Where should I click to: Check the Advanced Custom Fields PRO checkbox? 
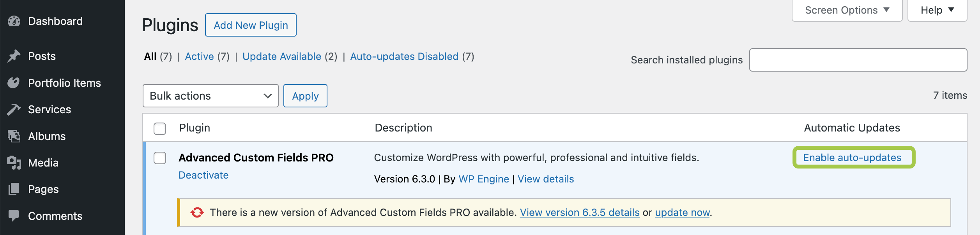160,158
